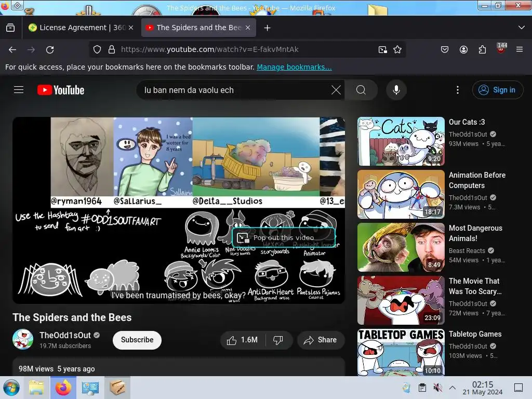
Task: Run YouTube search with magnifier button
Action: (361, 90)
